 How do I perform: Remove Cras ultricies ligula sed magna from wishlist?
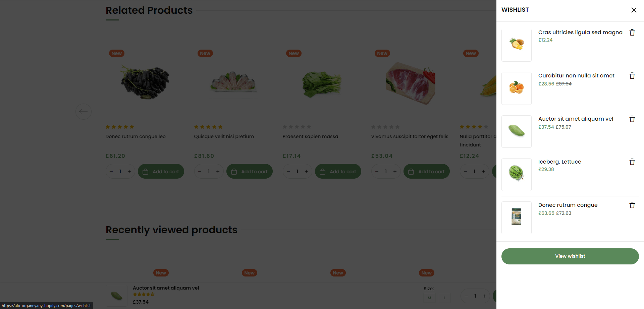(x=632, y=33)
